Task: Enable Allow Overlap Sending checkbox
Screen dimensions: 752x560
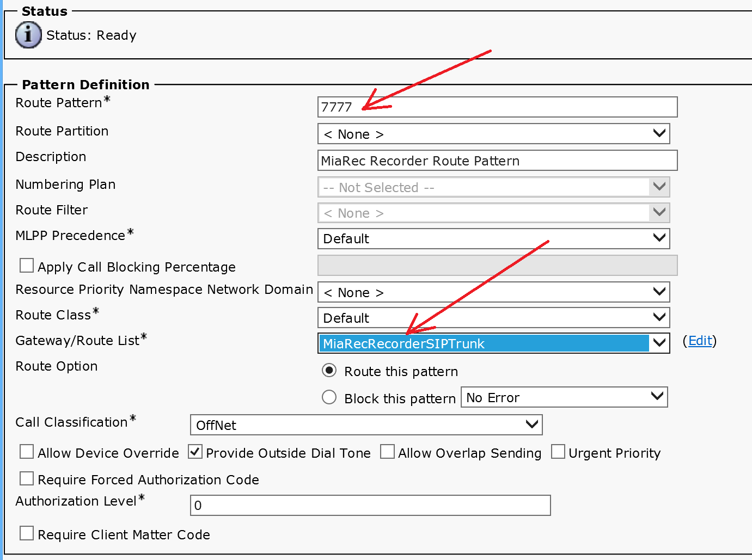Action: pos(387,452)
